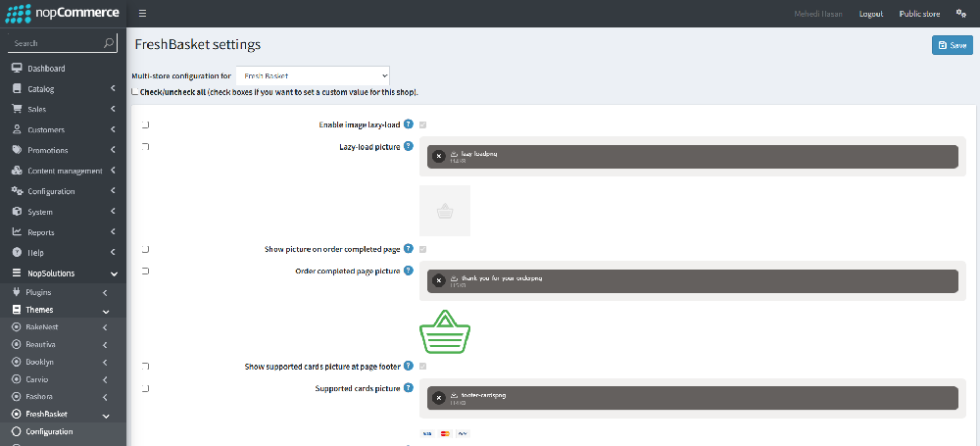Image resolution: width=980 pixels, height=446 pixels.
Task: Click help icon for Order completed page picture
Action: 408,271
